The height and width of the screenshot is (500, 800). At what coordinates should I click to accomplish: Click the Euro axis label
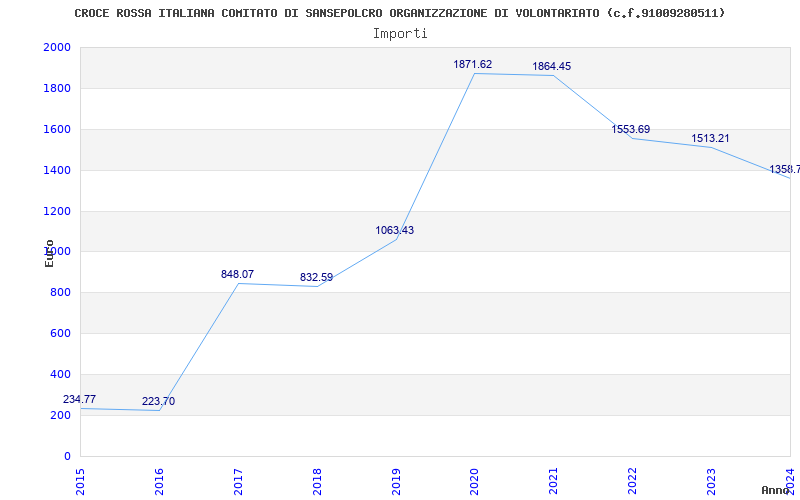(x=49, y=254)
